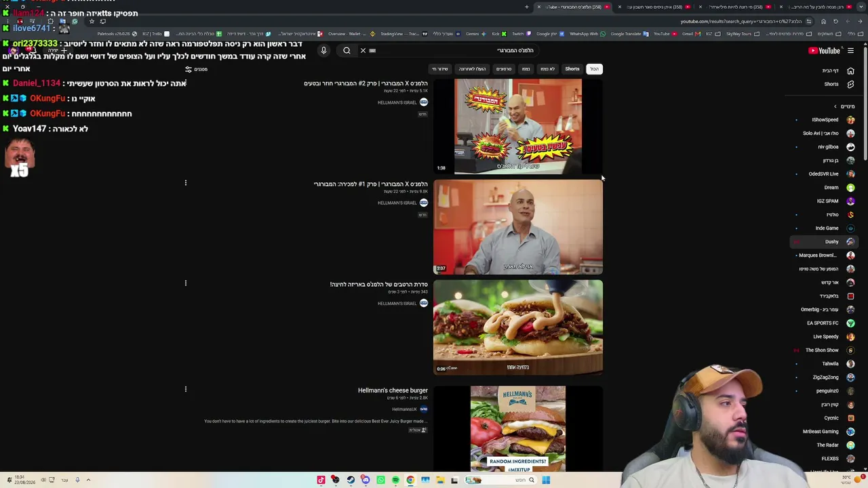Show hidden system tray icons
This screenshot has width=868, height=488.
pyautogui.click(x=88, y=480)
